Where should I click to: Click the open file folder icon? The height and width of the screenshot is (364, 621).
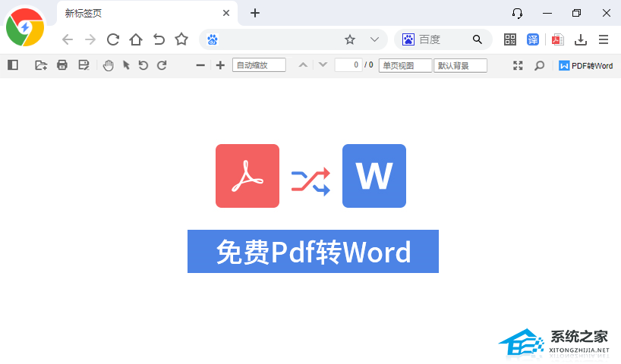[41, 65]
